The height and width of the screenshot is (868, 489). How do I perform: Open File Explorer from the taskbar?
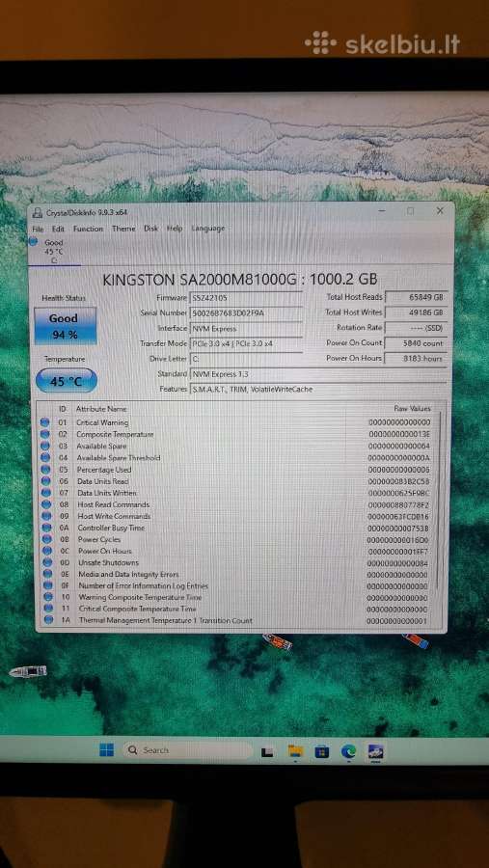click(295, 751)
